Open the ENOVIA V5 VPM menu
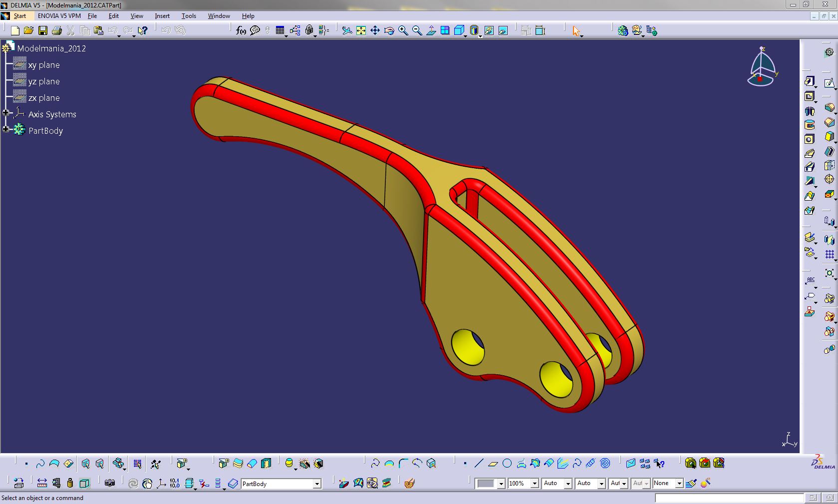This screenshot has width=838, height=504. point(59,16)
